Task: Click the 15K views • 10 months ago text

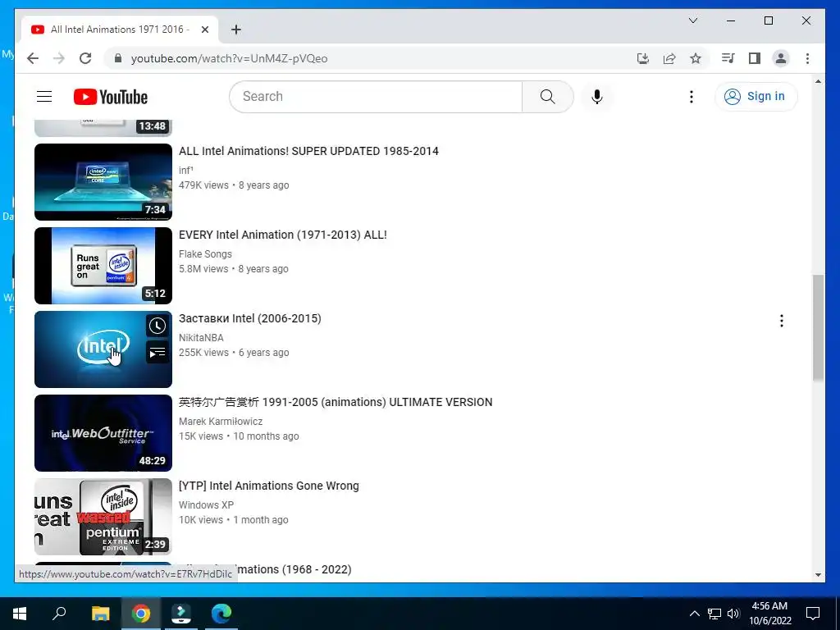Action: point(239,436)
